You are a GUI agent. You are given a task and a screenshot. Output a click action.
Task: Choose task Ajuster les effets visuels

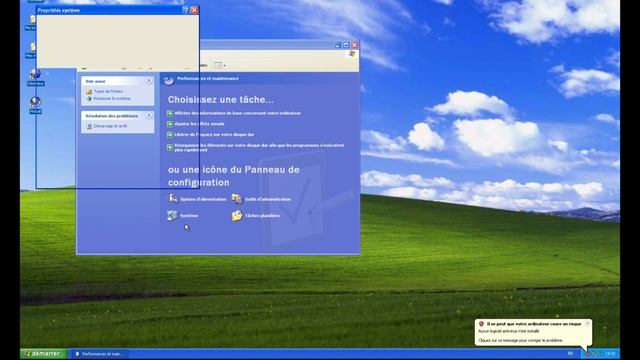coord(199,124)
